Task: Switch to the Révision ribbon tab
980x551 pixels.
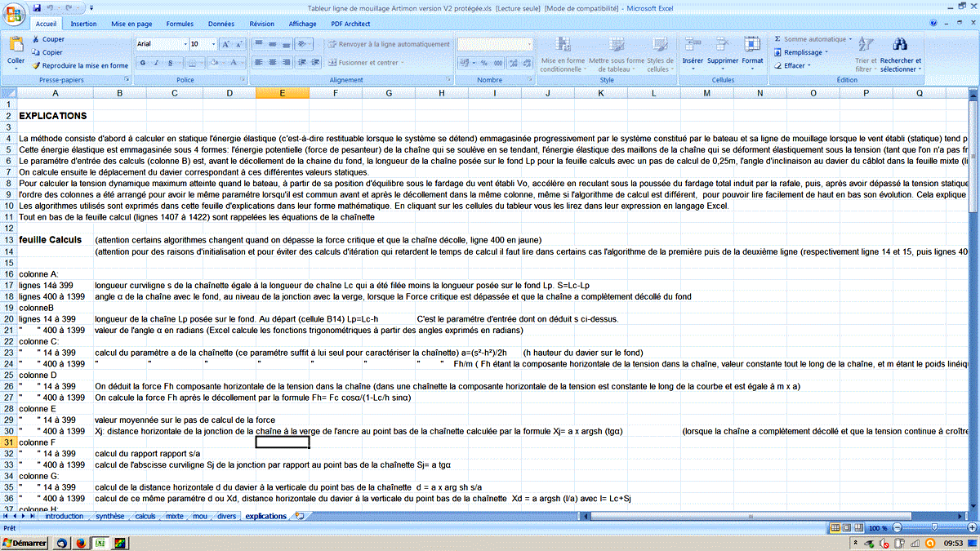Action: (x=262, y=24)
